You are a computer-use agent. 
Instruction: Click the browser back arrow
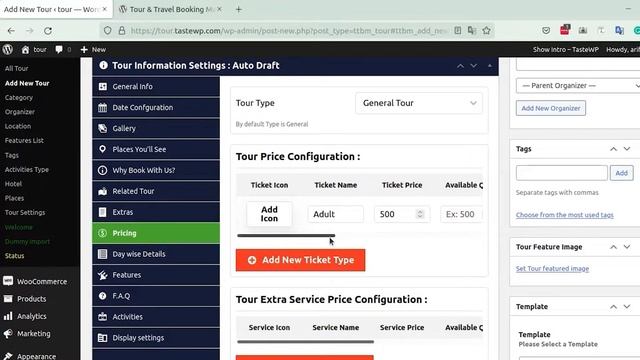pos(11,31)
